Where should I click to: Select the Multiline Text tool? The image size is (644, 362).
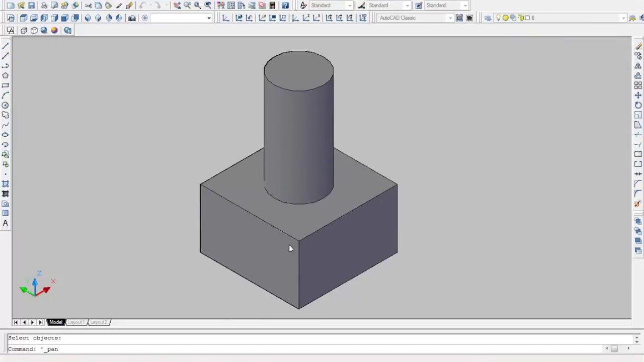pos(6,223)
